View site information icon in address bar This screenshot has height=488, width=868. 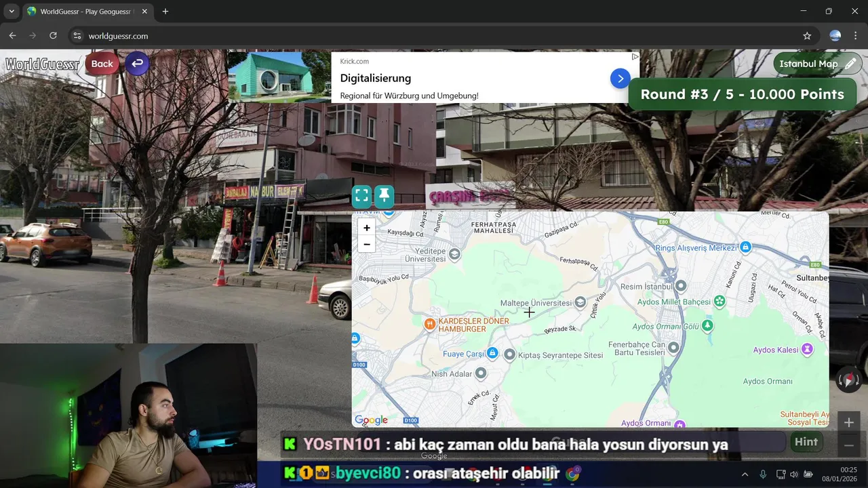click(77, 36)
